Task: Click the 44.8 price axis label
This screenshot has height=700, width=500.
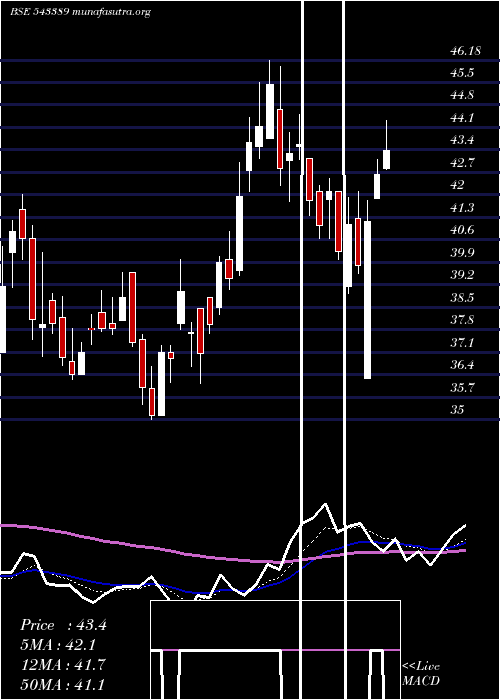Action: point(462,96)
